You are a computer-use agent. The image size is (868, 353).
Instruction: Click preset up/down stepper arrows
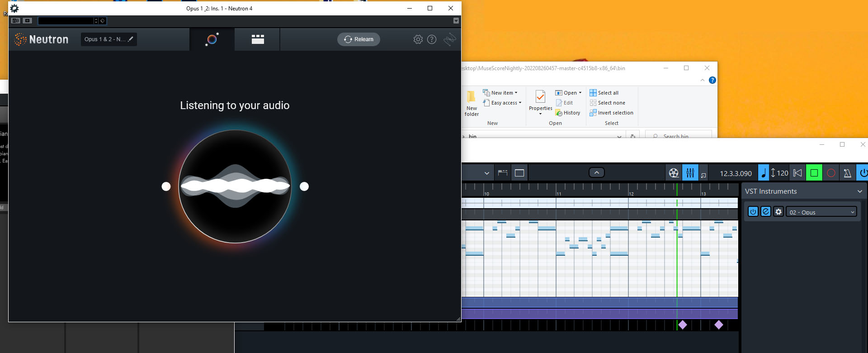pos(96,21)
